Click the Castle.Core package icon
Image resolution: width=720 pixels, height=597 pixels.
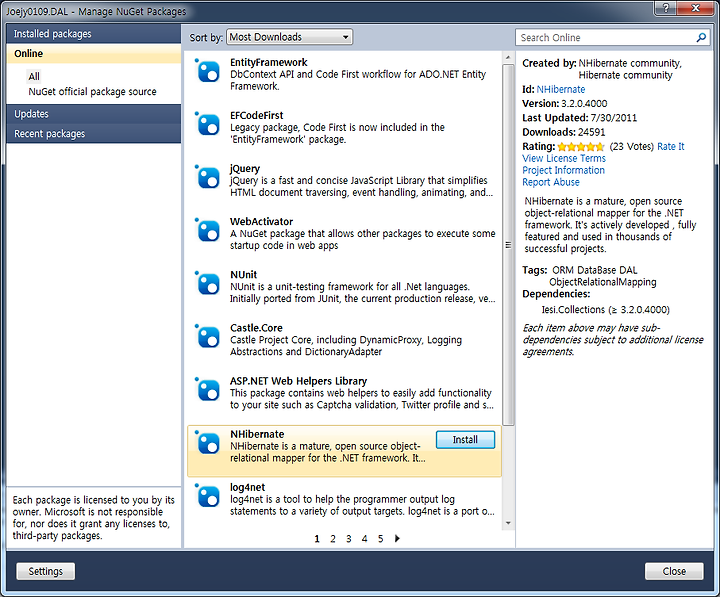[x=208, y=337]
